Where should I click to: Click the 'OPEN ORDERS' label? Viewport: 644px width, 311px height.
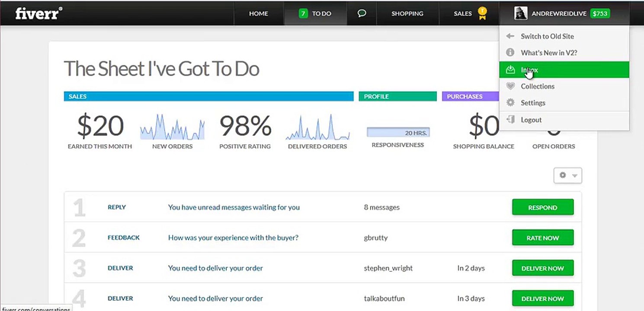point(554,146)
